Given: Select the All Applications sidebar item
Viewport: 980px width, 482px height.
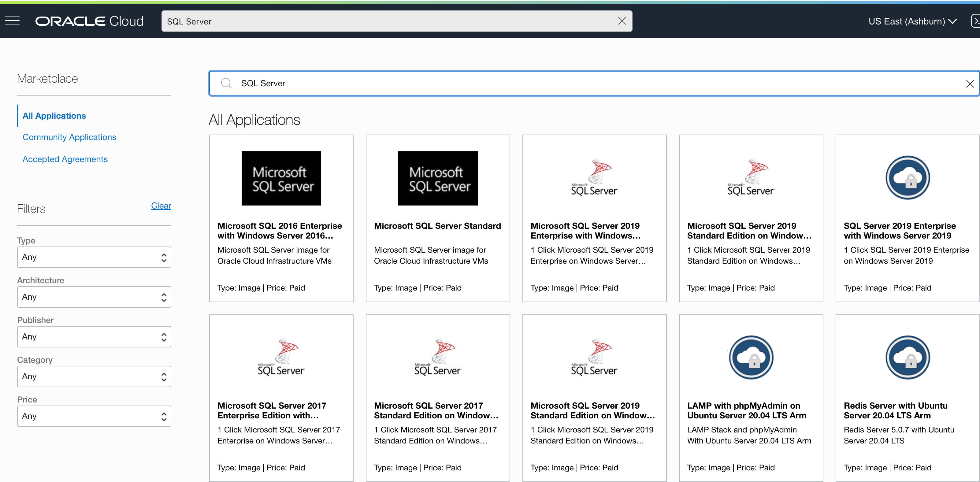Looking at the screenshot, I should point(54,116).
